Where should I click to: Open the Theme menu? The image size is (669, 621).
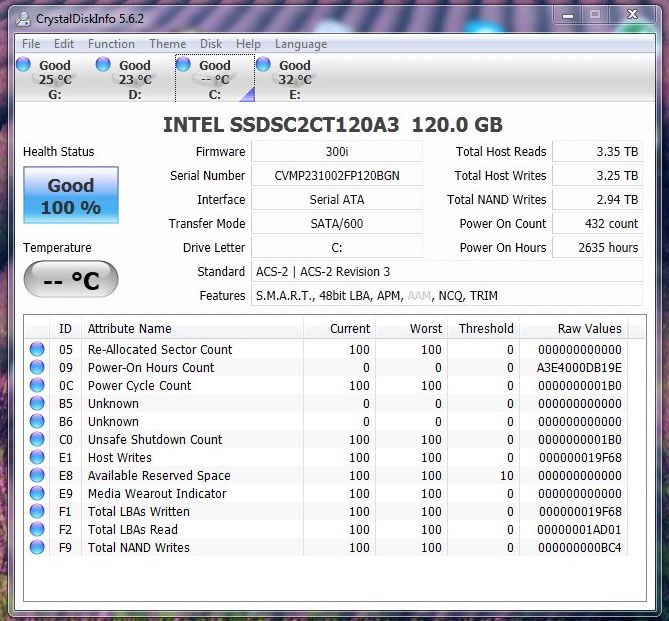click(167, 44)
